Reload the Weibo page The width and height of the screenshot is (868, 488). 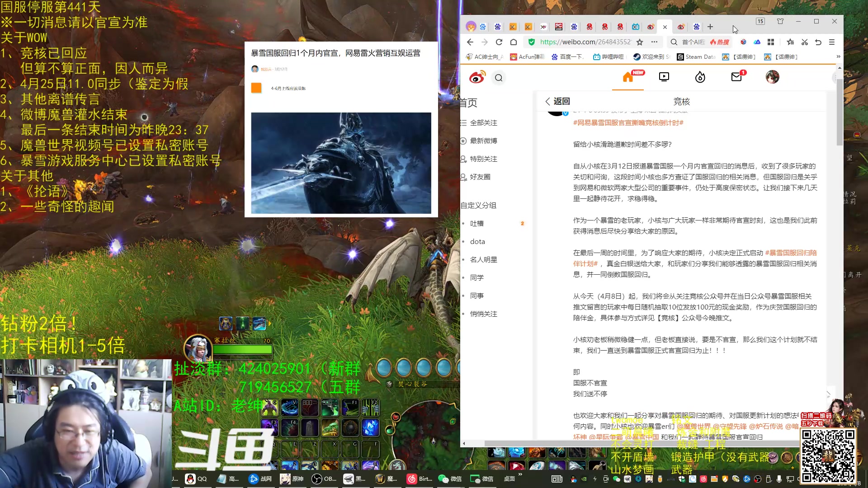(499, 42)
